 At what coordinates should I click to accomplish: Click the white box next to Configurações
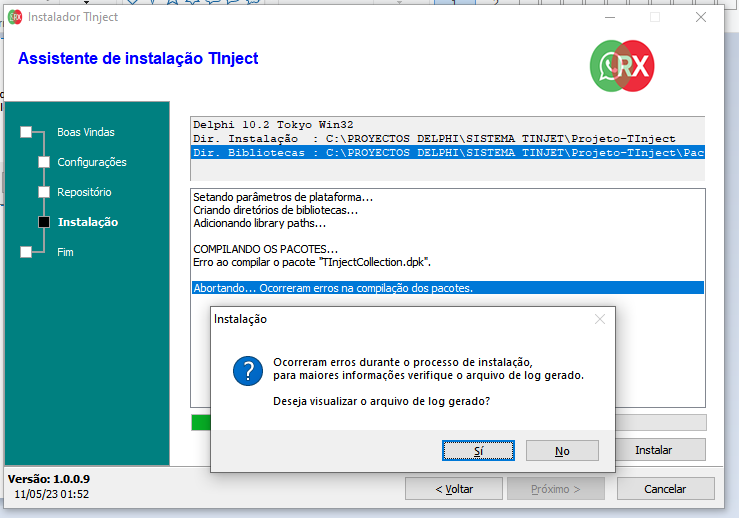(44, 162)
